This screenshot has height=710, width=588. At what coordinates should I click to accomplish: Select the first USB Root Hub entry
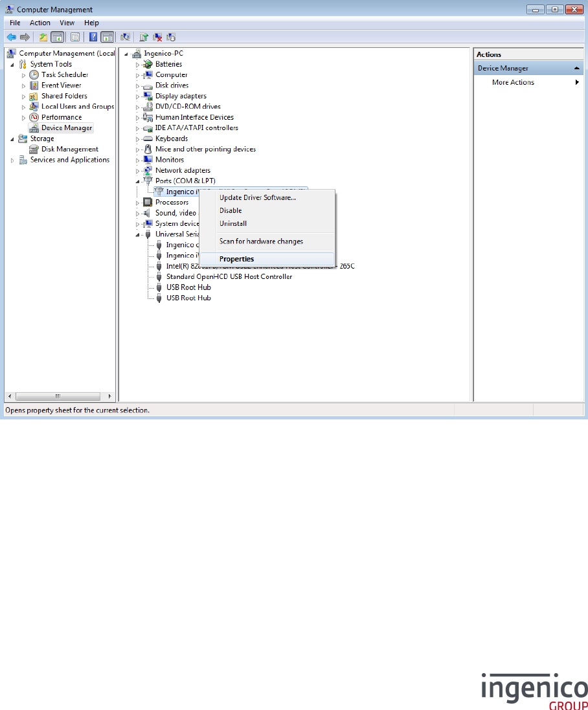pyautogui.click(x=188, y=287)
